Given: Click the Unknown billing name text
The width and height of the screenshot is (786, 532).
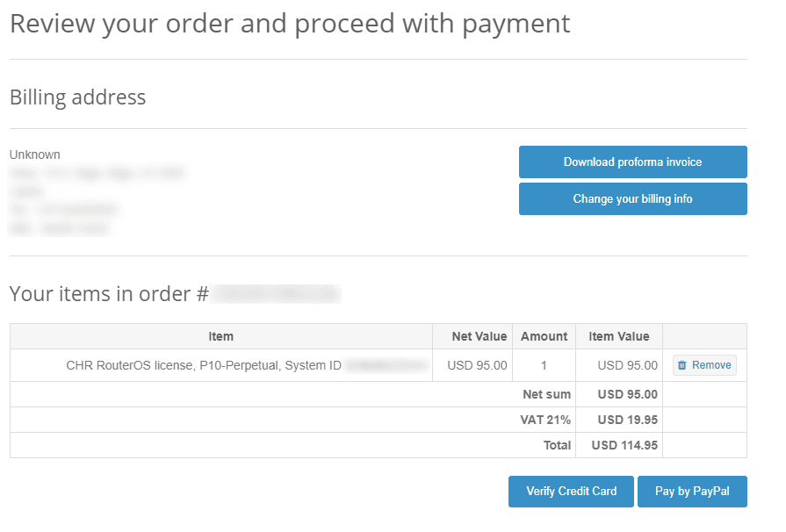Looking at the screenshot, I should point(34,154).
